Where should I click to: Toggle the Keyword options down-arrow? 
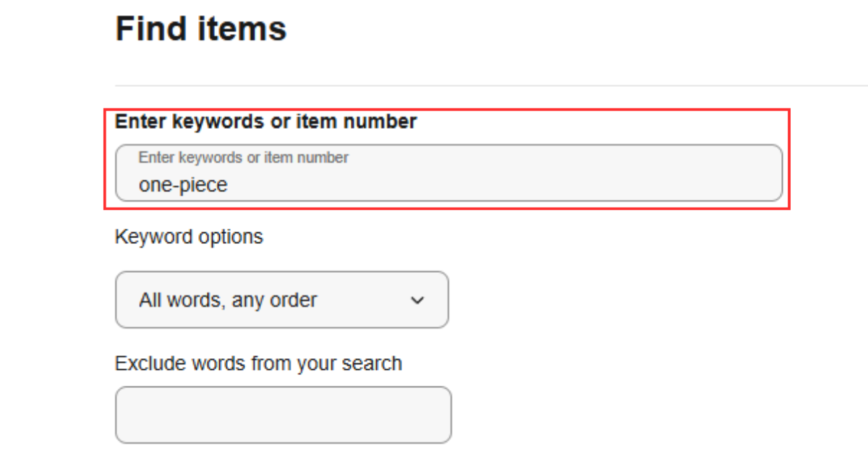(x=417, y=300)
